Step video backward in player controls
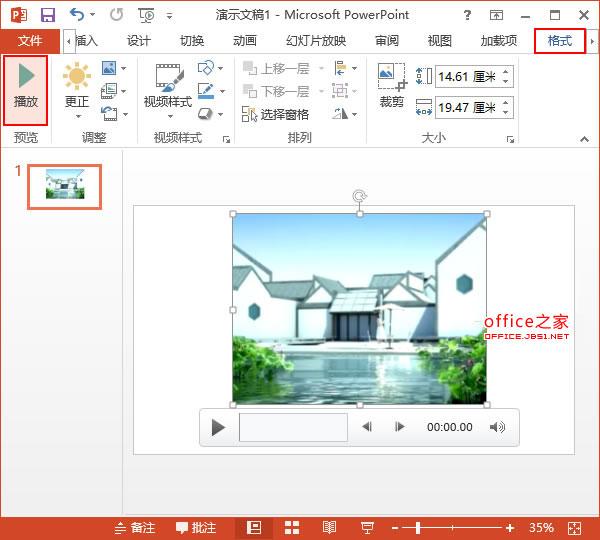The width and height of the screenshot is (600, 540). [367, 427]
